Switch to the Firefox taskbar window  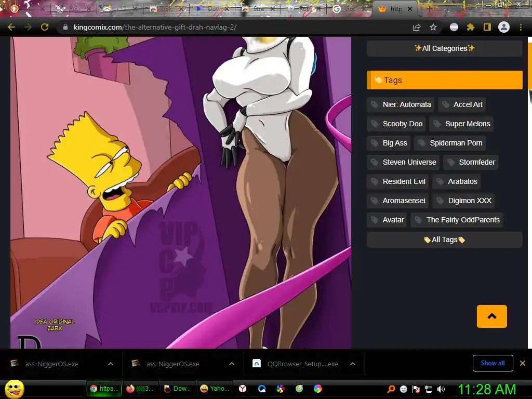click(140, 389)
